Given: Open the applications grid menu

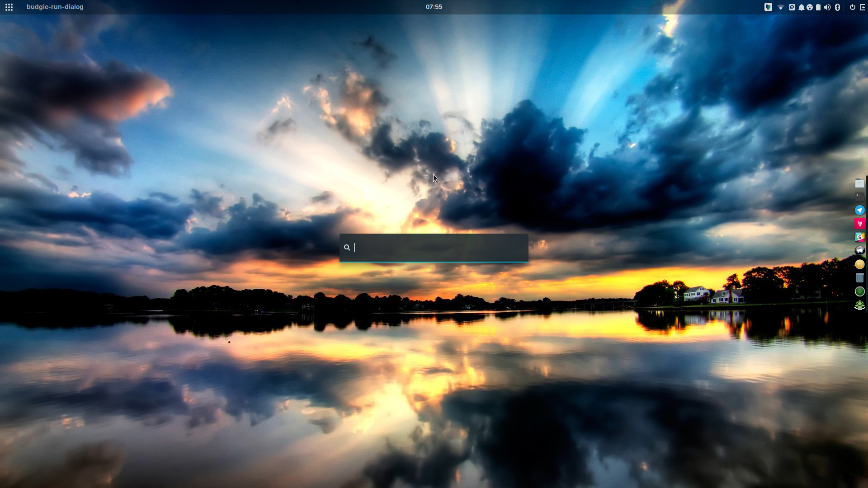Looking at the screenshot, I should (x=9, y=7).
